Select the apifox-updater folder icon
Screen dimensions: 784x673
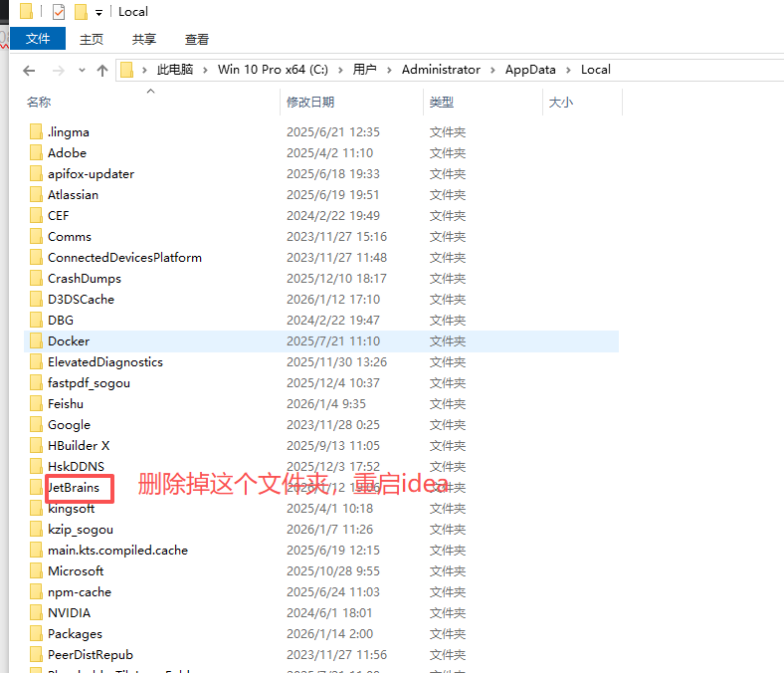click(36, 173)
